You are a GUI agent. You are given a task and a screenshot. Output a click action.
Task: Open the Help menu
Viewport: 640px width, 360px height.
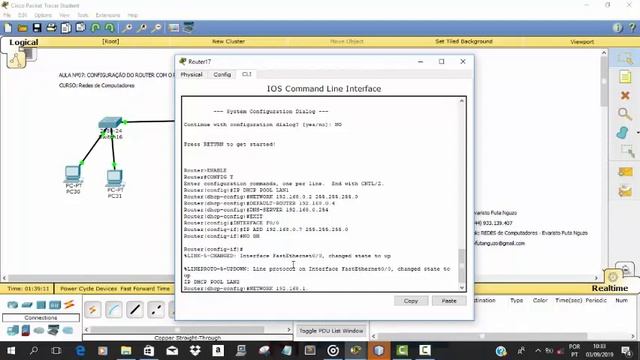[133, 15]
